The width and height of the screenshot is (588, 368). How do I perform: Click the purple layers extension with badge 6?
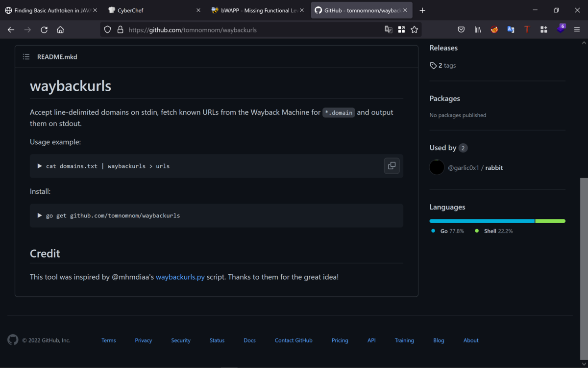coord(561,29)
